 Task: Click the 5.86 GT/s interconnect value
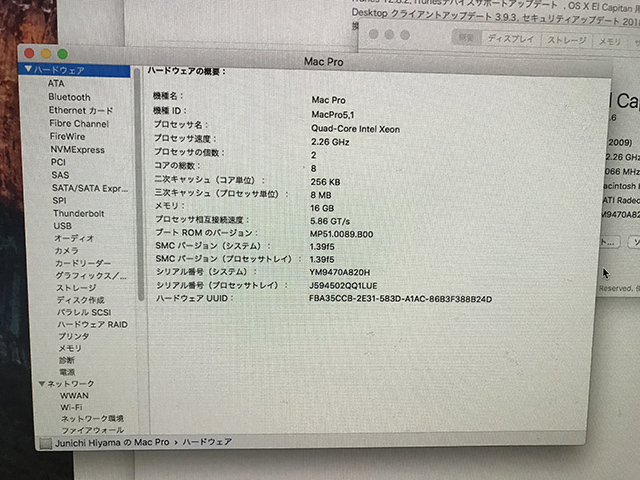pos(330,221)
